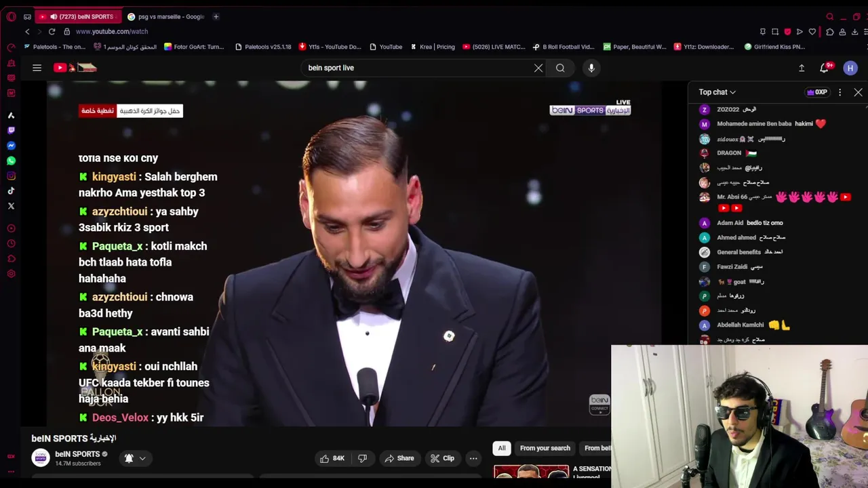Screen dimensions: 868x488
Task: Click chat message from Mohamede amine Ben baba
Action: point(764,124)
